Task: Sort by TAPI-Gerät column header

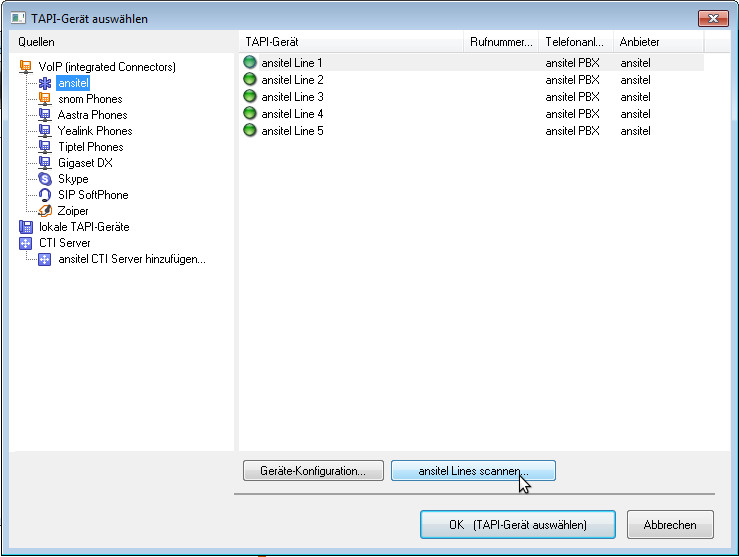Action: 351,42
